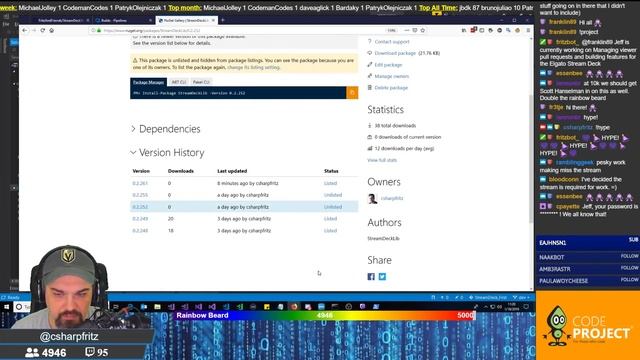Click the 'Downloads' column header
This screenshot has height=360, width=640.
[x=180, y=171]
